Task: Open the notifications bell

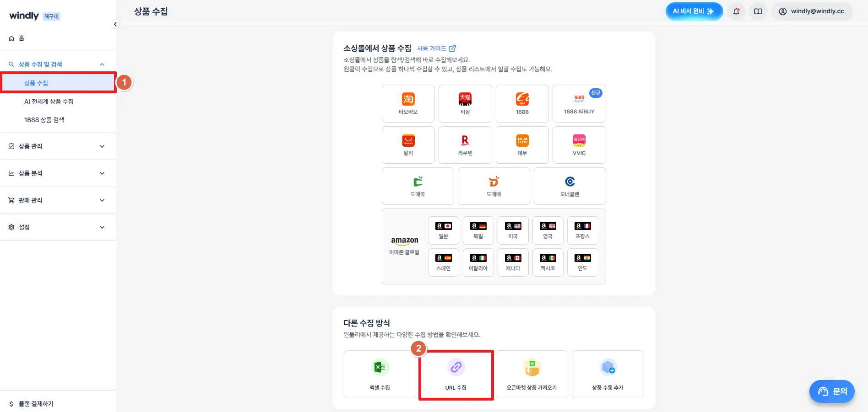Action: (x=736, y=11)
